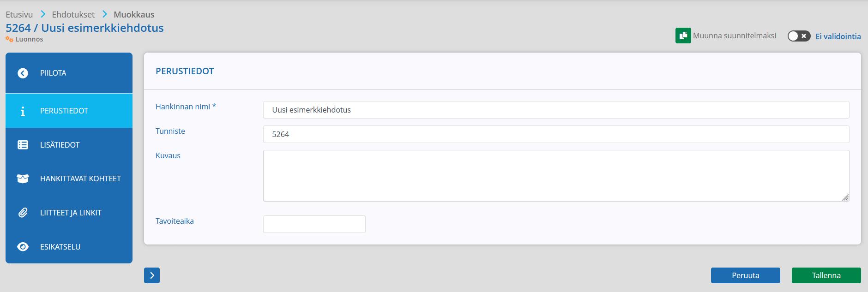Go to Etusivu via breadcrumb link
Image resolution: width=868 pixels, height=292 pixels.
19,14
